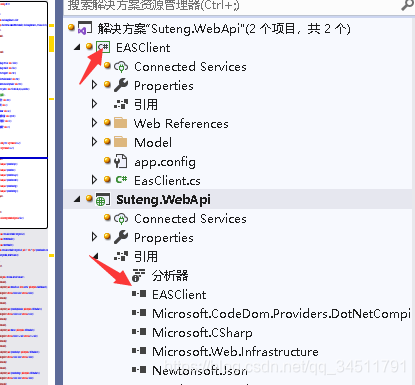Click the code minimap scrollbar viewport
415x385 pixels.
pyautogui.click(x=23, y=115)
